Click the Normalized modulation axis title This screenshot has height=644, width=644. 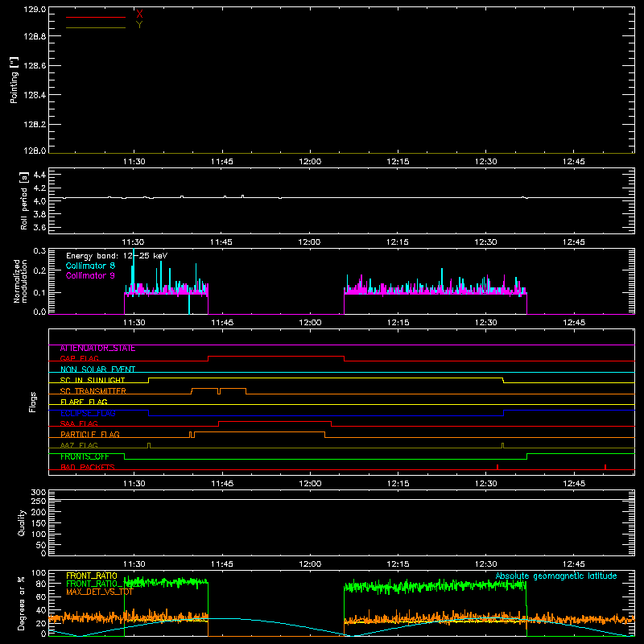tap(20, 281)
